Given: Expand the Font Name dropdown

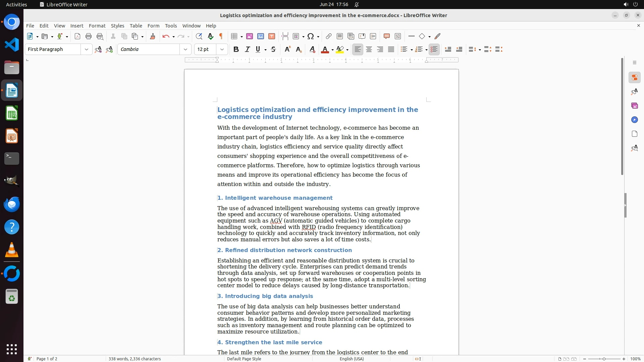Looking at the screenshot, I should [185, 50].
